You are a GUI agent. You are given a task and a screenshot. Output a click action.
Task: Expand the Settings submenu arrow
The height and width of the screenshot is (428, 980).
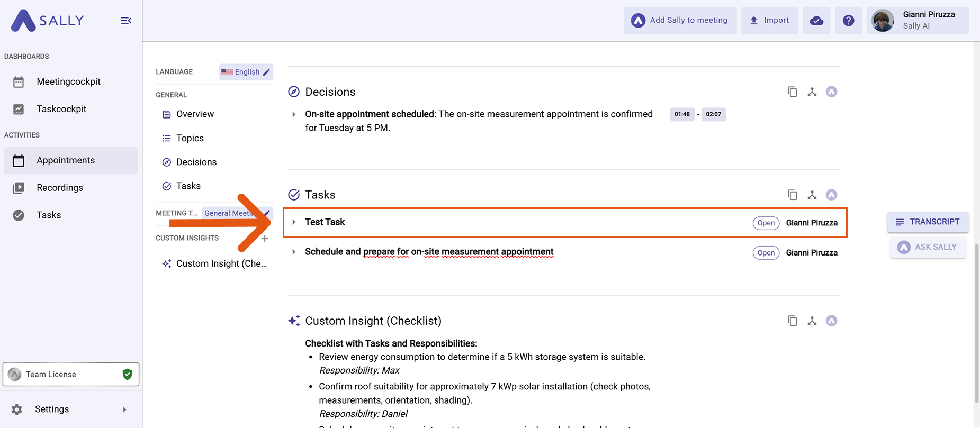click(124, 409)
